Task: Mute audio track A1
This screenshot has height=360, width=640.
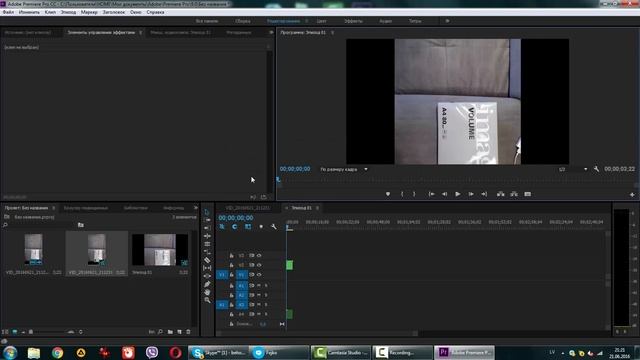Action: click(259, 285)
